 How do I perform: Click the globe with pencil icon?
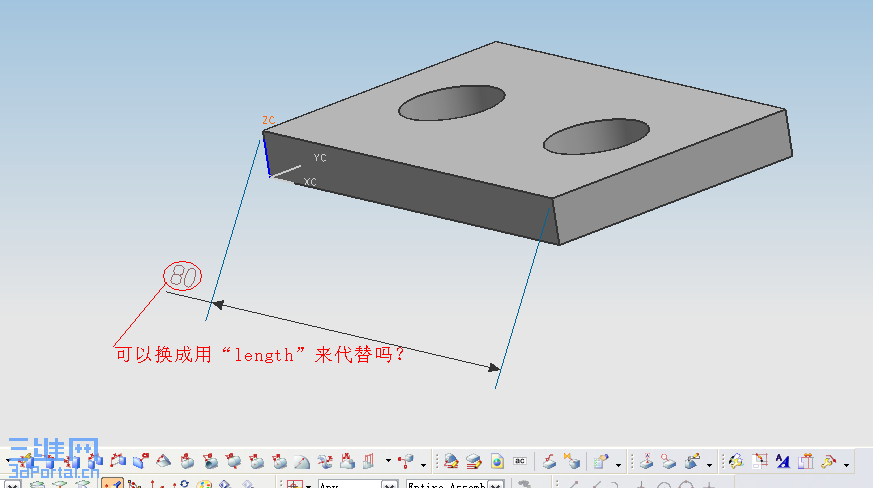click(x=451, y=461)
